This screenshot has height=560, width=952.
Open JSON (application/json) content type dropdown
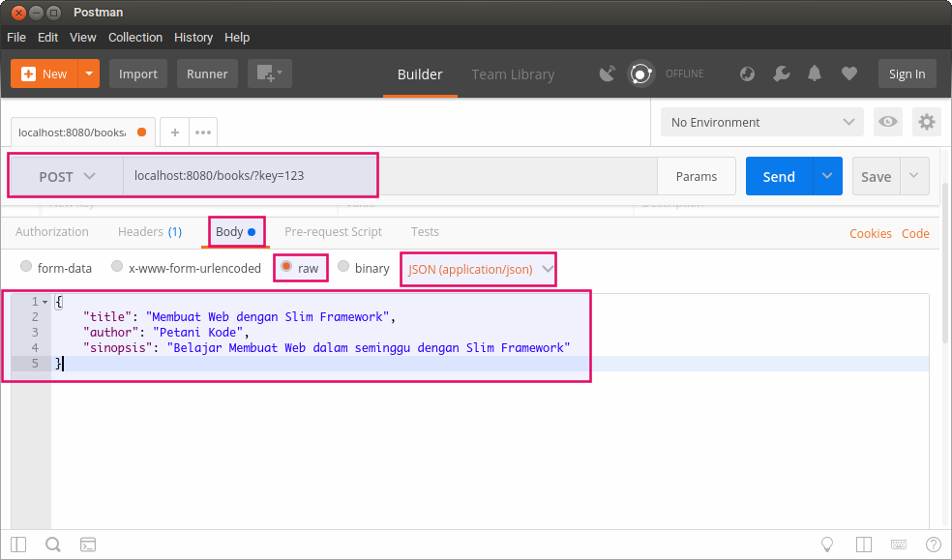480,269
